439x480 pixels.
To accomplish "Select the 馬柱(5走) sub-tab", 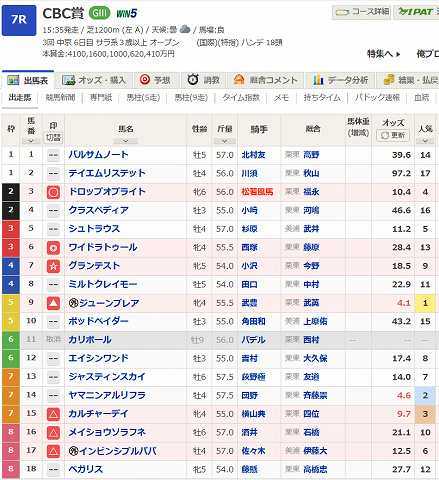I will [144, 98].
